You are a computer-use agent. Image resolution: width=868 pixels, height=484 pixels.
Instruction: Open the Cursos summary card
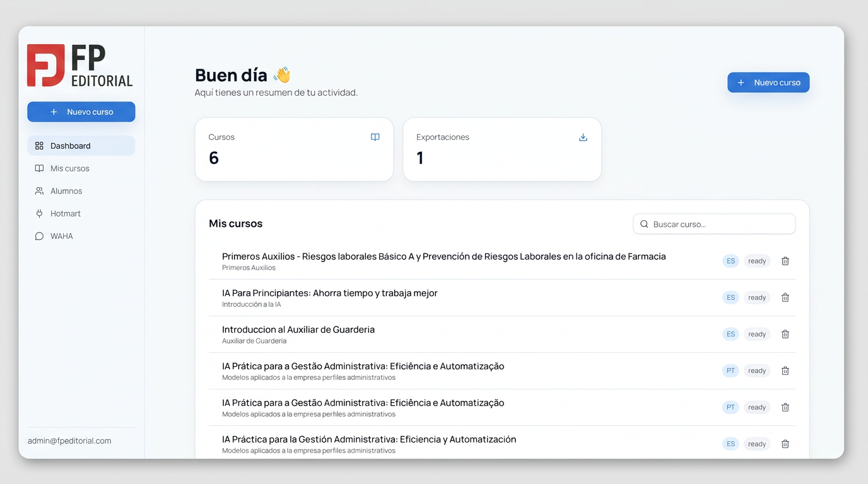click(x=294, y=149)
